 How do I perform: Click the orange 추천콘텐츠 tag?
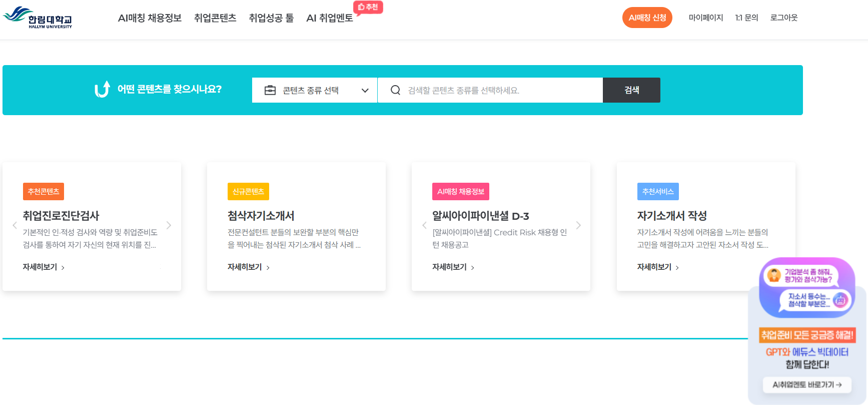pyautogui.click(x=44, y=191)
